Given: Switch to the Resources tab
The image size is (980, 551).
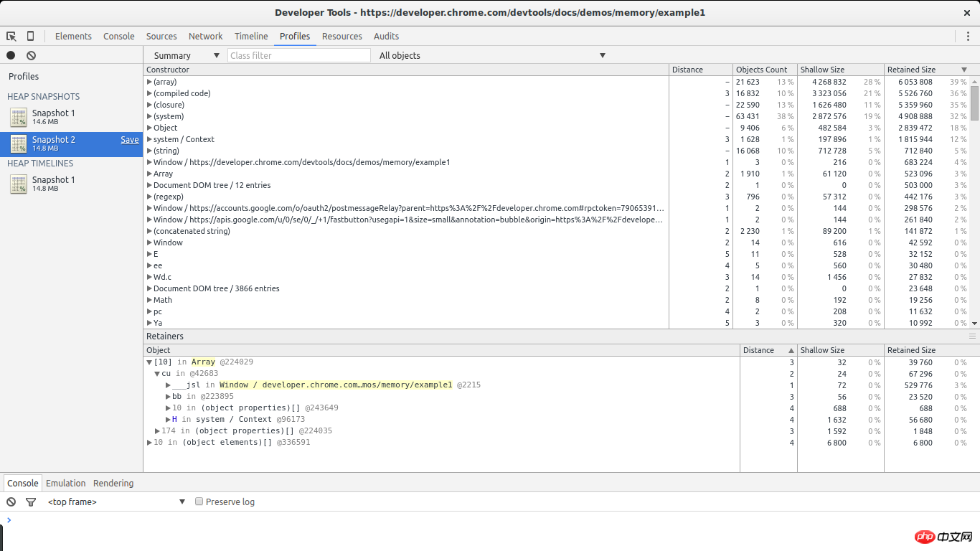Looking at the screenshot, I should pos(342,36).
